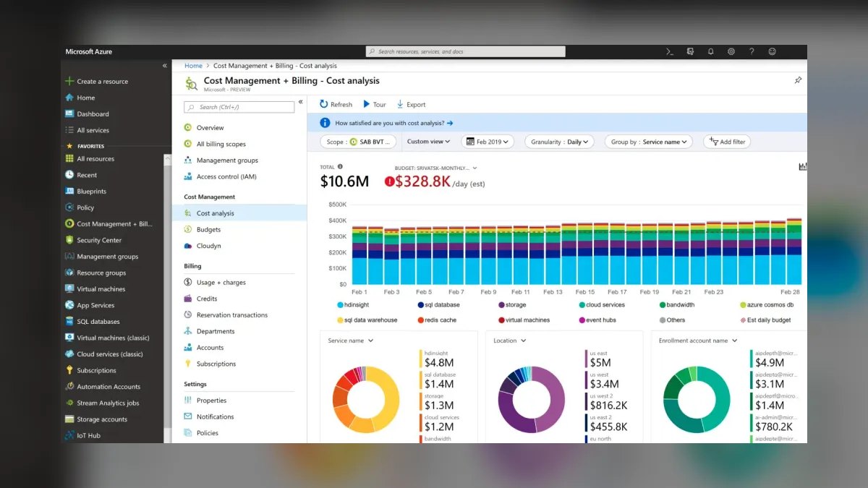Switch chart type icon at right edge
The width and height of the screenshot is (868, 488).
tap(803, 166)
